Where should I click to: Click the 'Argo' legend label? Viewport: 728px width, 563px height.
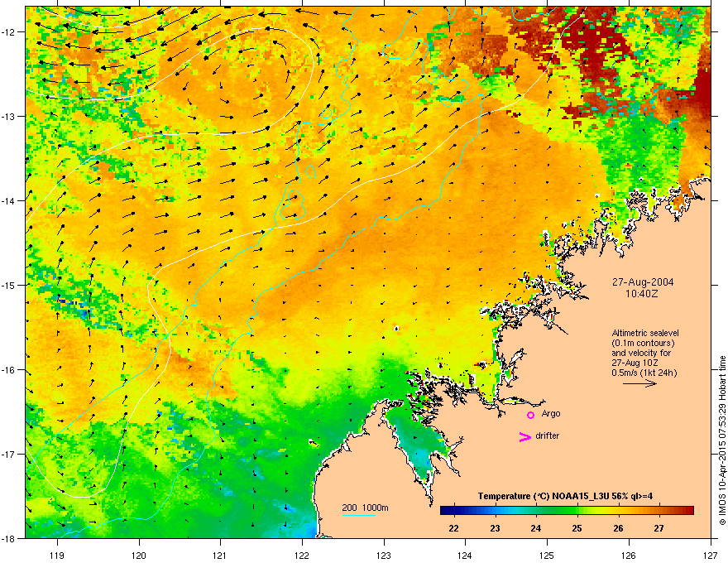[x=551, y=413]
